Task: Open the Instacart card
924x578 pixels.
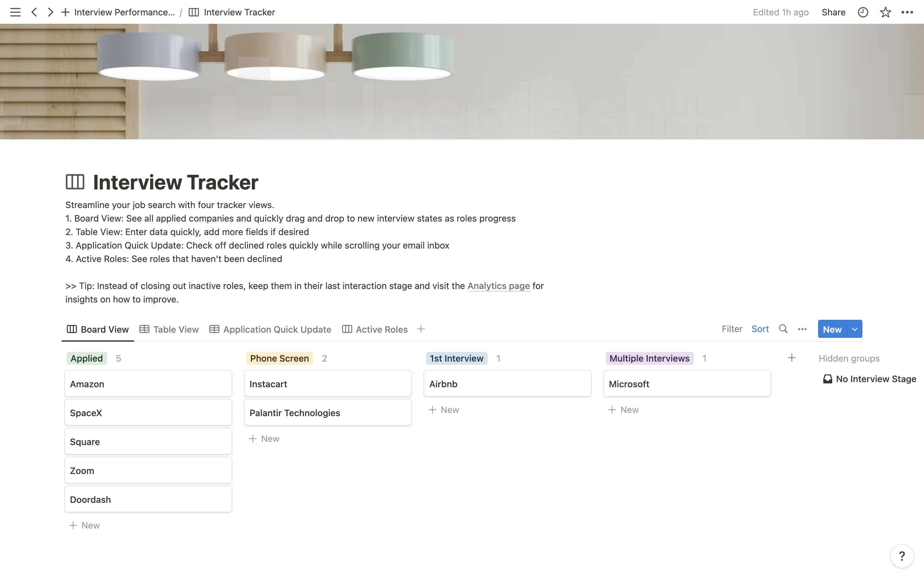Action: pyautogui.click(x=328, y=383)
